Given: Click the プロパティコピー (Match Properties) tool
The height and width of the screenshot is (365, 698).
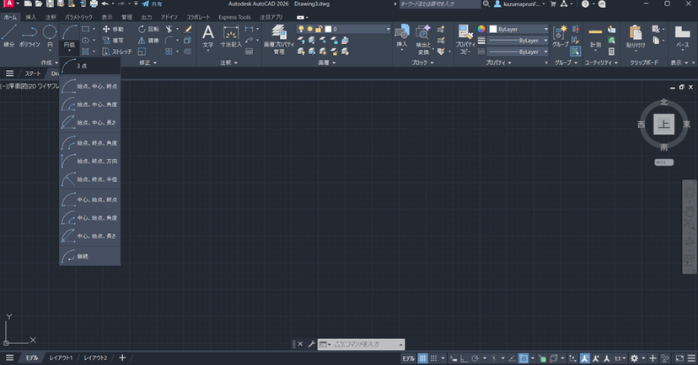Looking at the screenshot, I should click(x=465, y=39).
